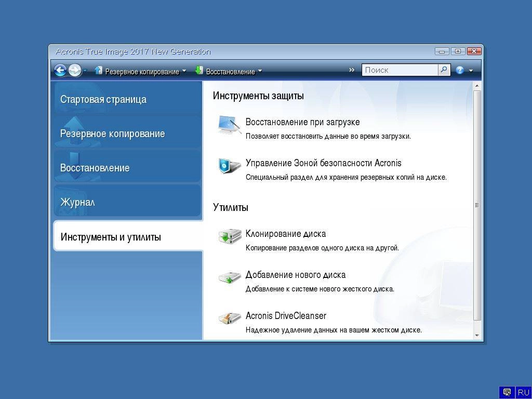Click the Acronis DriveCleanser brush icon

[229, 318]
